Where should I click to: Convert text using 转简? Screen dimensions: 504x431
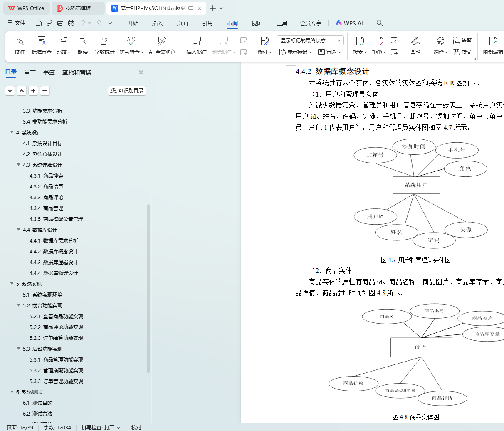462,52
